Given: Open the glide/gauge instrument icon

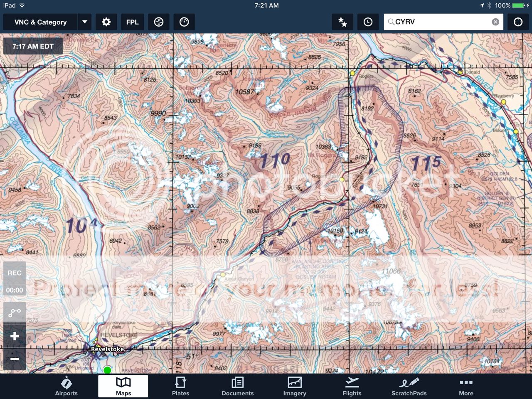Looking at the screenshot, I should click(184, 22).
